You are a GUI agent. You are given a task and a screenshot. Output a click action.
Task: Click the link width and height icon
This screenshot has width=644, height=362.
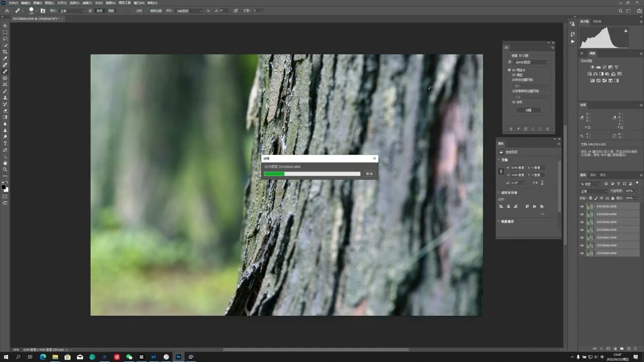coord(501,171)
